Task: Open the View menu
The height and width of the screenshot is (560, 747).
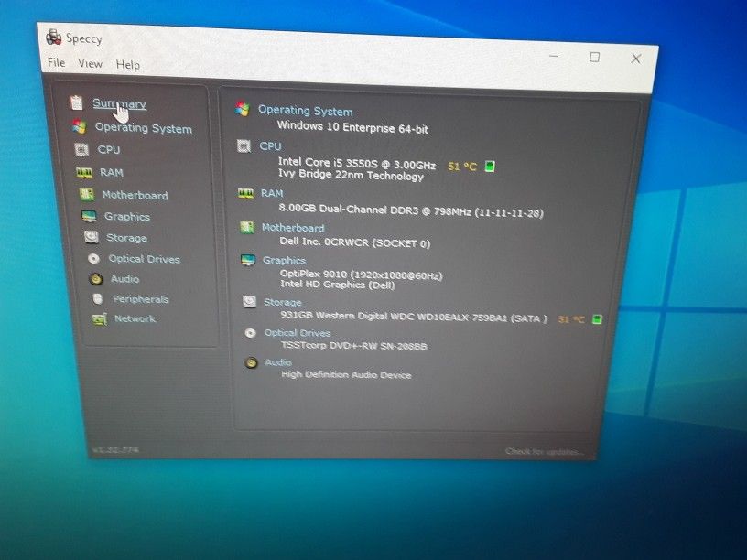Action: point(90,63)
